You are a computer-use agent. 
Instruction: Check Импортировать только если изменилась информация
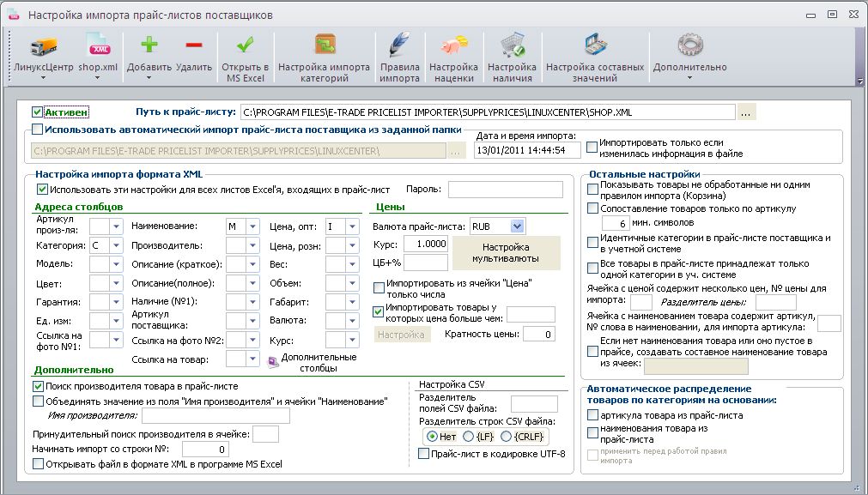click(592, 147)
